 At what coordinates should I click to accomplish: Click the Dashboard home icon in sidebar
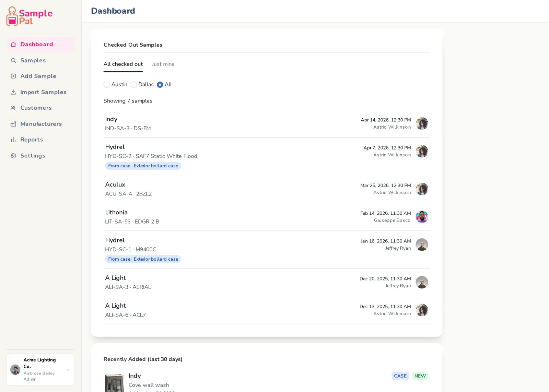click(x=13, y=44)
